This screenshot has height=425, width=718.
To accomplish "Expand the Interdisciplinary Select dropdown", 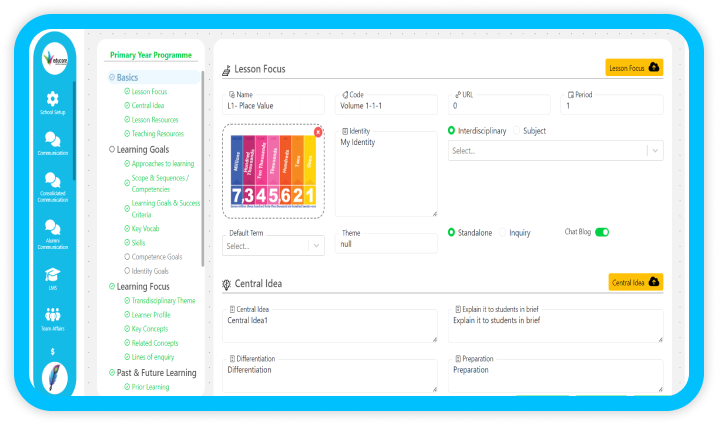I will pos(555,150).
